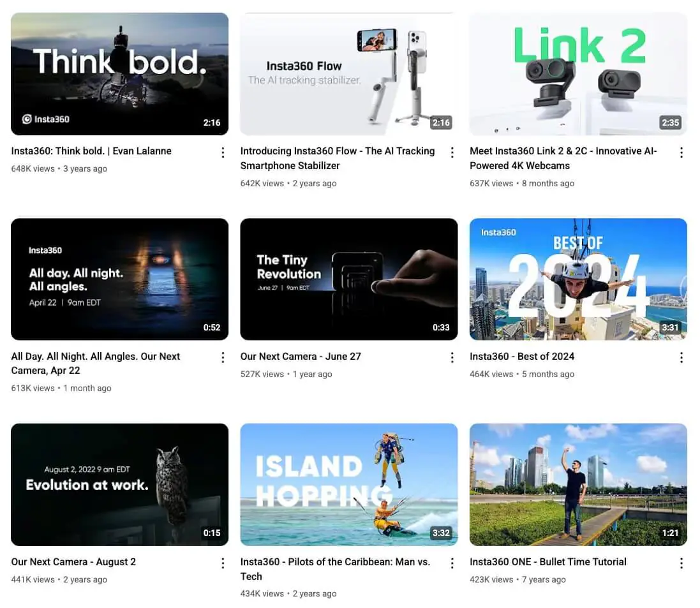Play the All day All night thumbnail
Screen dimensions: 700x608
[x=119, y=279]
